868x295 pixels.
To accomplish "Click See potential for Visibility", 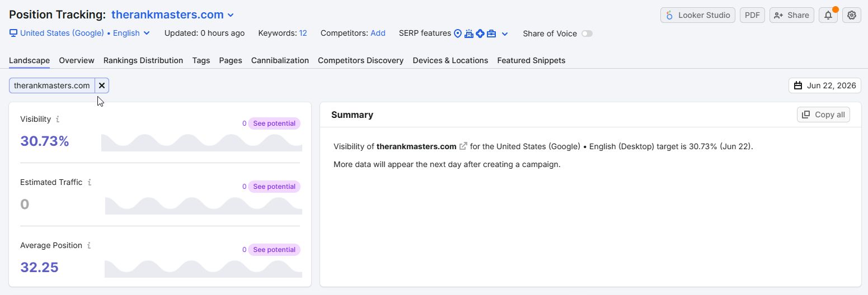I will [x=274, y=123].
